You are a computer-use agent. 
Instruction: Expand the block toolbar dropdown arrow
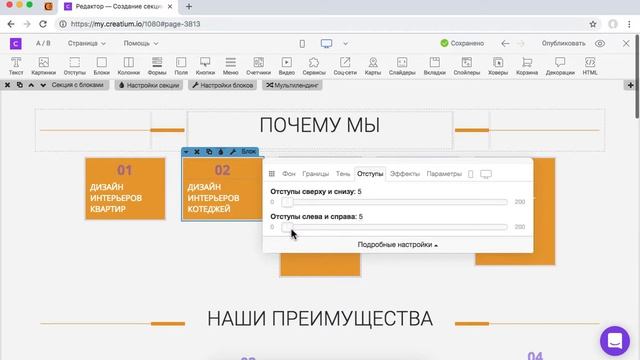coord(186,152)
